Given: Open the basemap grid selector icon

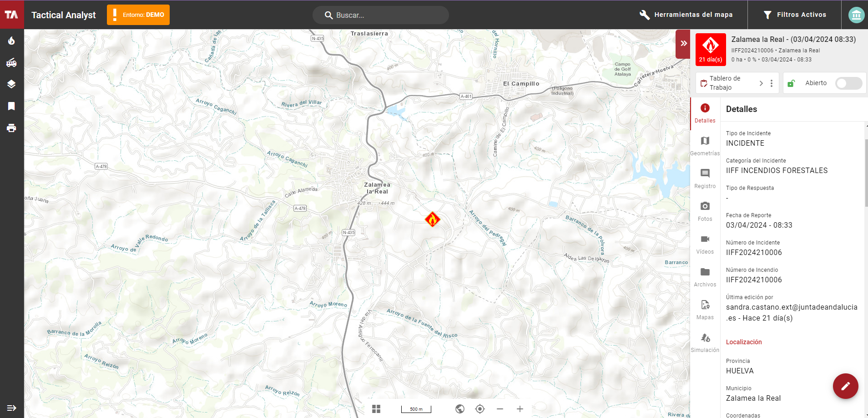Looking at the screenshot, I should (x=376, y=409).
